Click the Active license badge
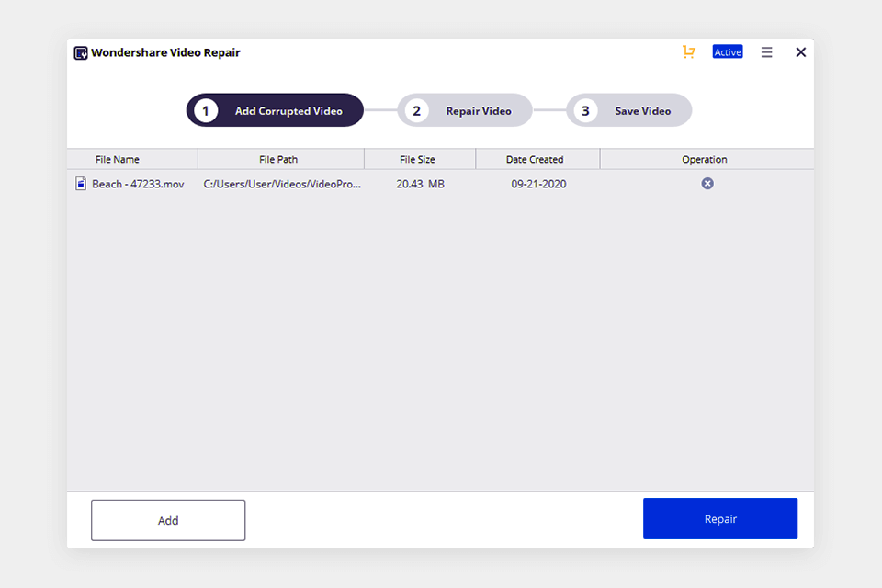882x588 pixels. click(x=728, y=52)
